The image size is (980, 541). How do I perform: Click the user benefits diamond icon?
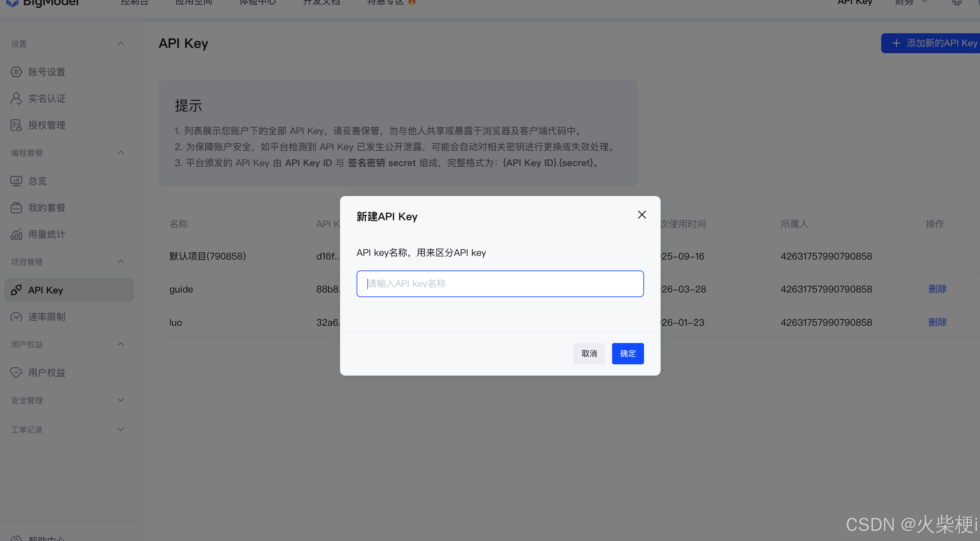16,372
